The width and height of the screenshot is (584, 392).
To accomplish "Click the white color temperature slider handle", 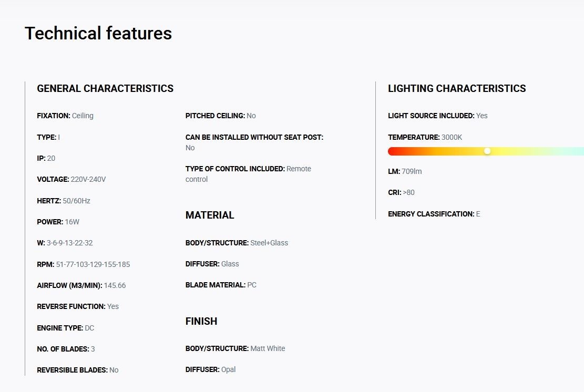I will tap(487, 151).
